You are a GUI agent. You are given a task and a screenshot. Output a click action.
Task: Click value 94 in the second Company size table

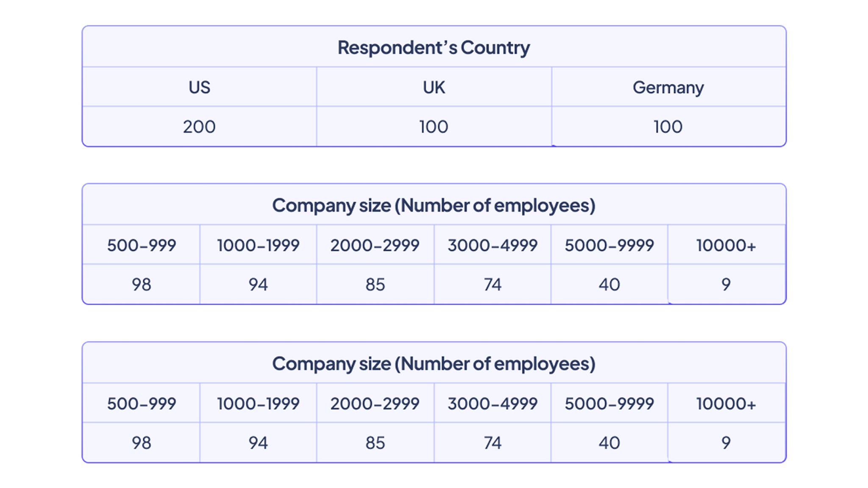tap(258, 443)
